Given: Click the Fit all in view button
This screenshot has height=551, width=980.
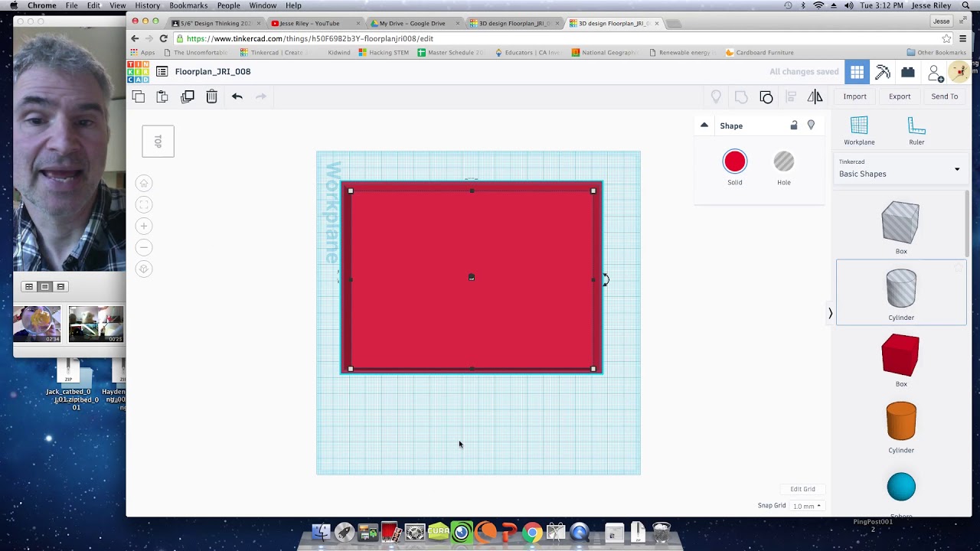Looking at the screenshot, I should tap(144, 204).
